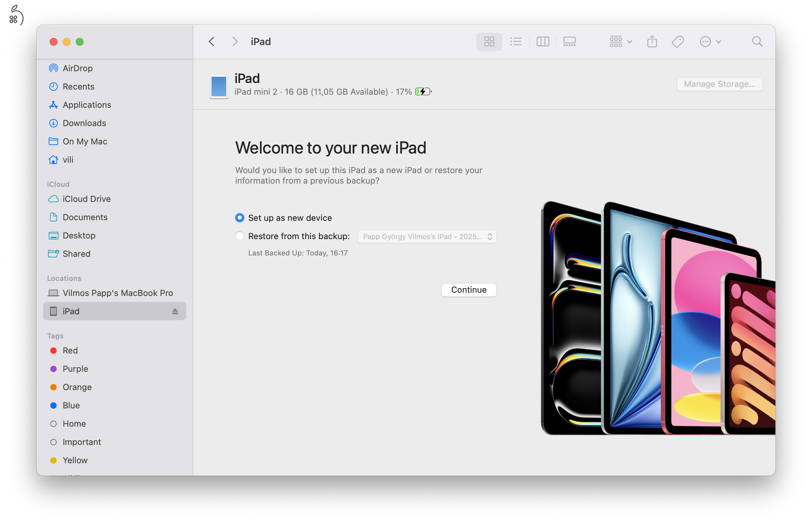Screen dimensions: 812x524
Task: Click the Red tag
Action: pos(115,351)
